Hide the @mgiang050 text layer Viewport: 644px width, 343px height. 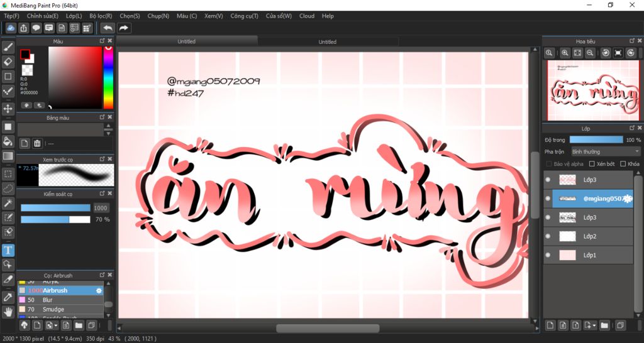point(548,199)
